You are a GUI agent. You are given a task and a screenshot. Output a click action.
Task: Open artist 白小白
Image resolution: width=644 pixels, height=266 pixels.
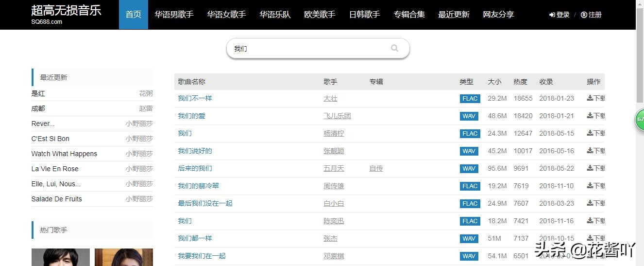coord(334,203)
